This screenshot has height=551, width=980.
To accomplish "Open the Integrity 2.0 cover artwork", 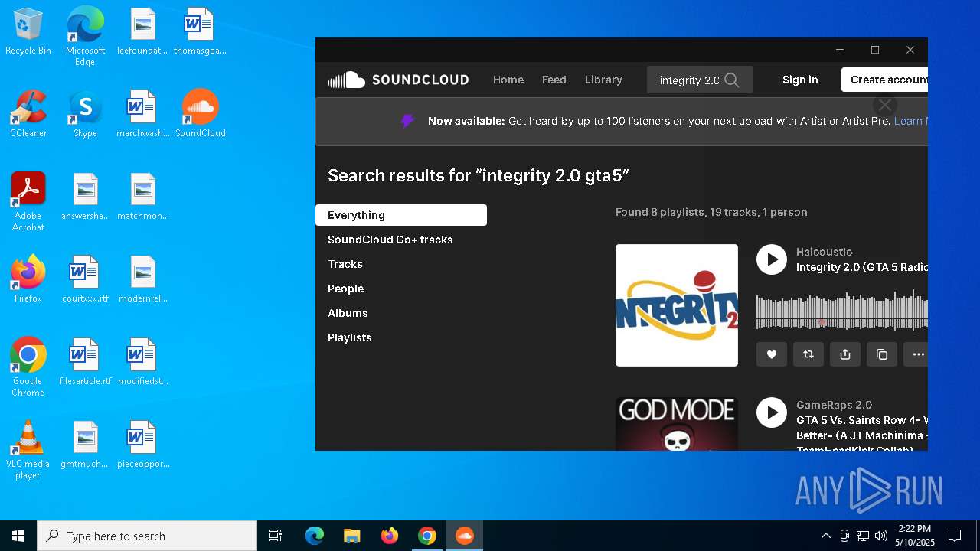I will [677, 305].
